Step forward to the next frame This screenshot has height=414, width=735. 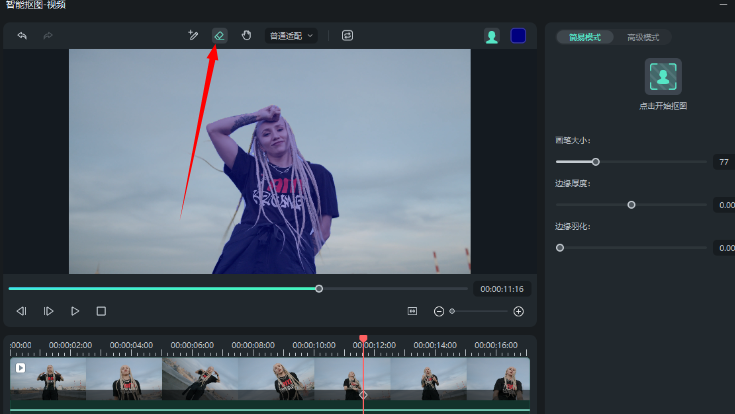tap(48, 311)
